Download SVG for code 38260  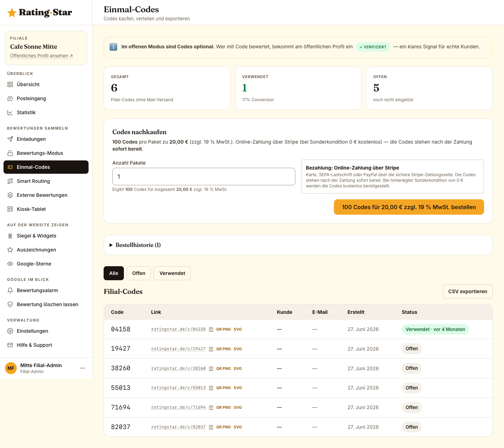point(238,368)
